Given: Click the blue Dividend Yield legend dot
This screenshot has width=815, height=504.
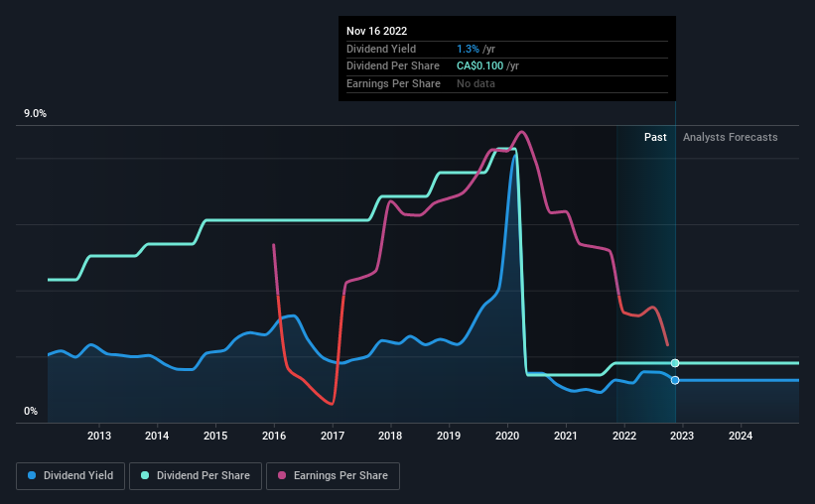Looking at the screenshot, I should (32, 475).
